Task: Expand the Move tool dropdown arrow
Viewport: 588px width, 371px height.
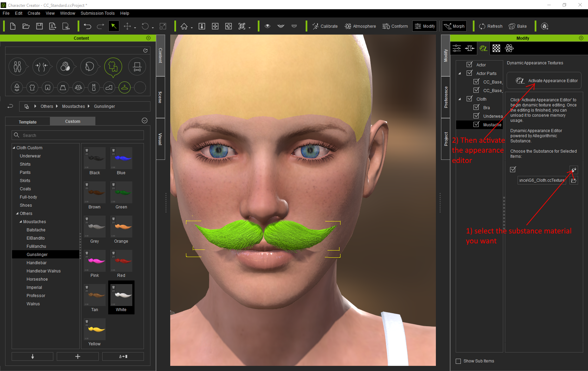Action: pyautogui.click(x=135, y=28)
